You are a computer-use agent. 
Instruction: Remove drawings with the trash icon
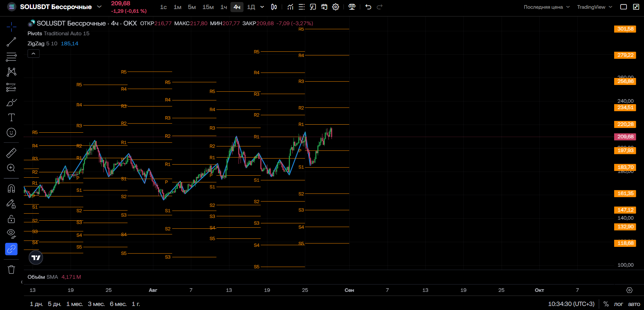pos(11,269)
